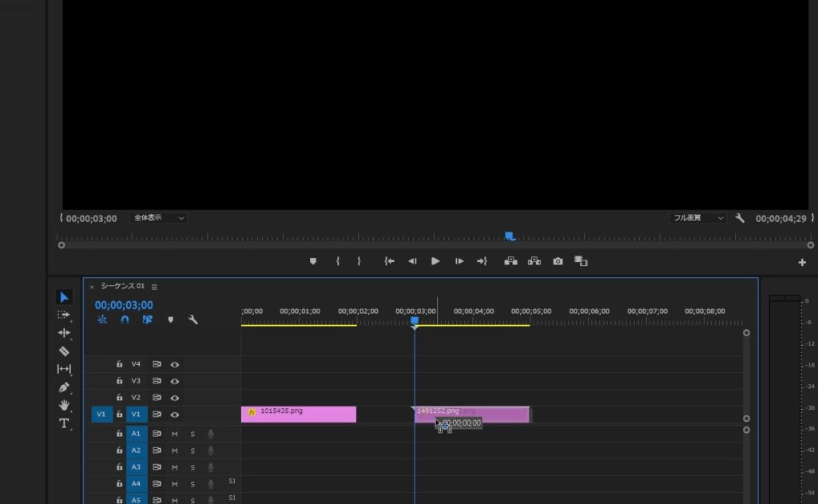Toggle lock on track V3
The image size is (818, 504).
pyautogui.click(x=119, y=381)
